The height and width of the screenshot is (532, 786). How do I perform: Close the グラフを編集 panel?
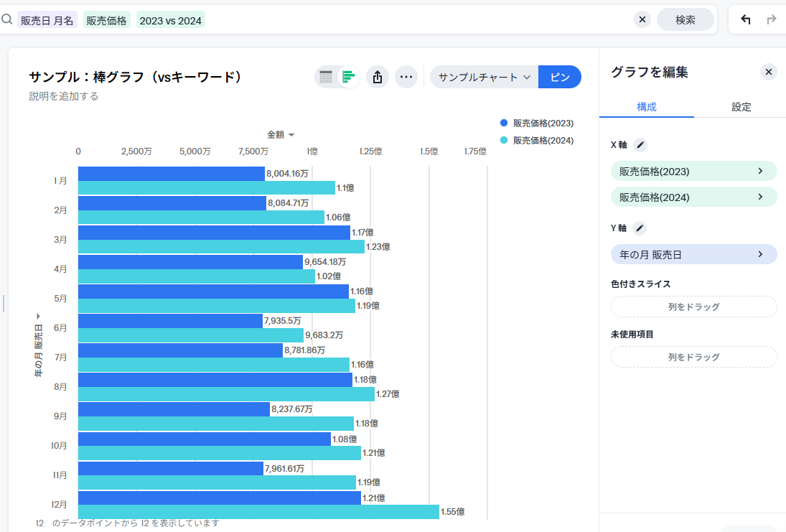pyautogui.click(x=768, y=73)
